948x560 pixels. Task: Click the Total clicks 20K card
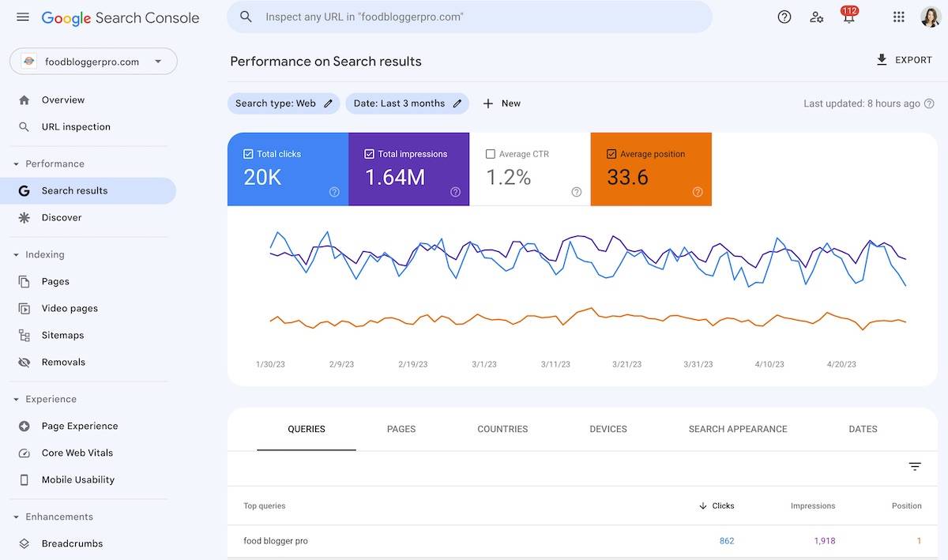pos(288,169)
